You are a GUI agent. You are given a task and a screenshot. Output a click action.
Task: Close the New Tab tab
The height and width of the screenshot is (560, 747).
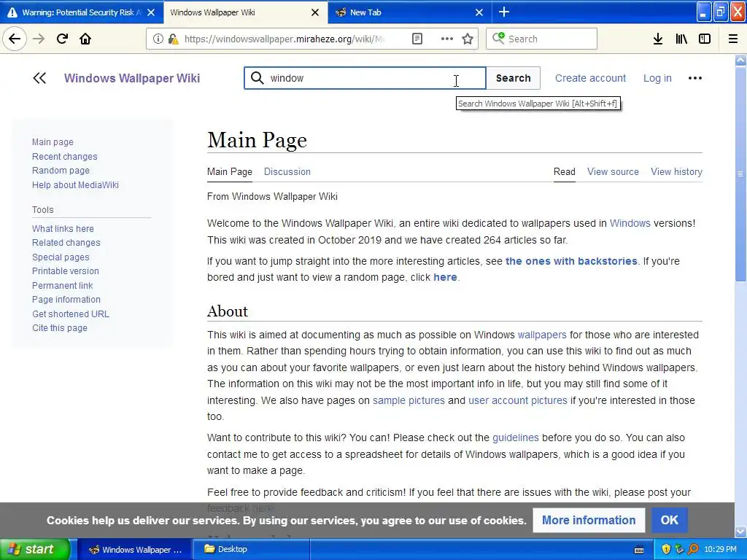pyautogui.click(x=479, y=12)
